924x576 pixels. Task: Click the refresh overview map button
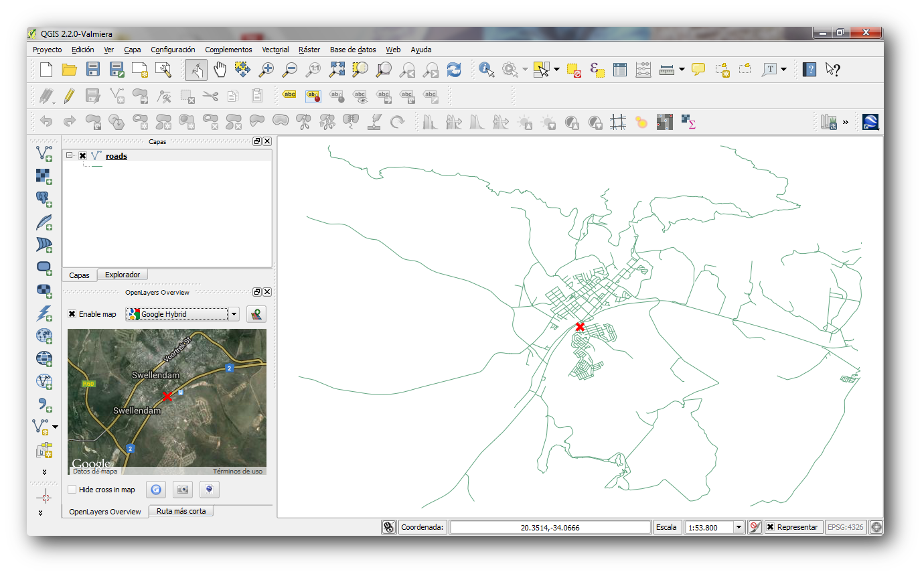point(156,490)
